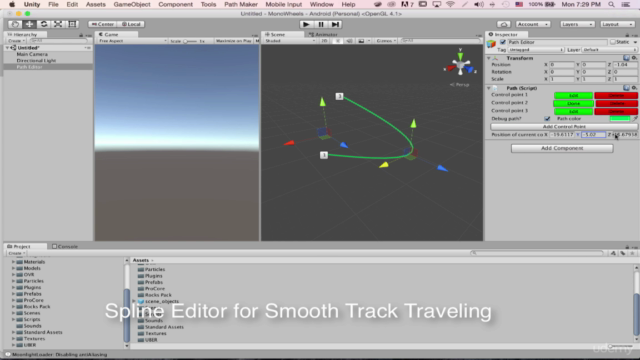Screen dimensions: 640x360
Task: Collapse the Path Script component
Action: [489, 88]
